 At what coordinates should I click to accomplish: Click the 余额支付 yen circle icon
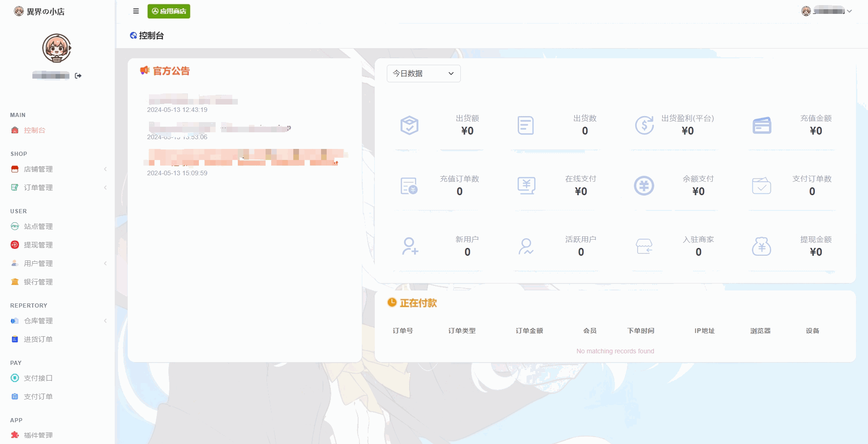644,186
